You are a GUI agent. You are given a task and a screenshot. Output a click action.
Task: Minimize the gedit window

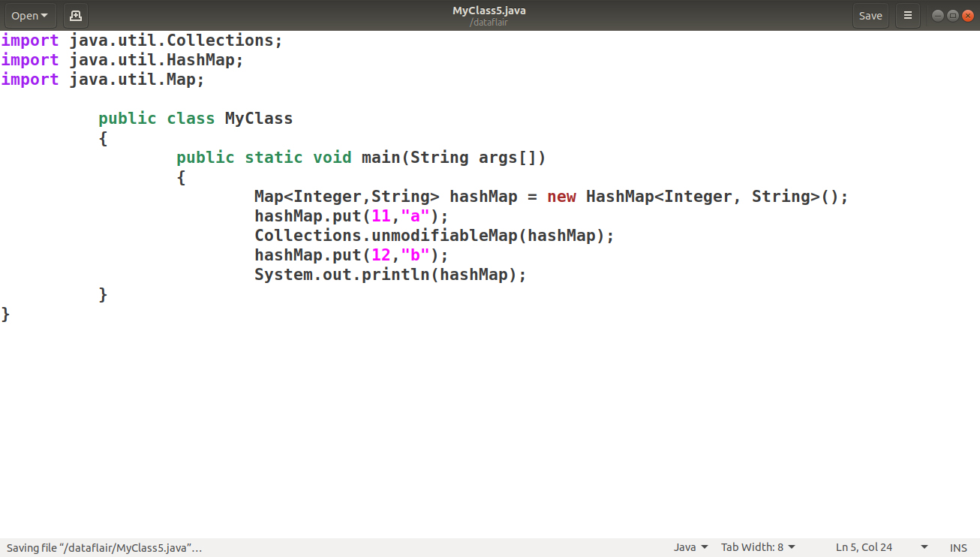click(938, 15)
